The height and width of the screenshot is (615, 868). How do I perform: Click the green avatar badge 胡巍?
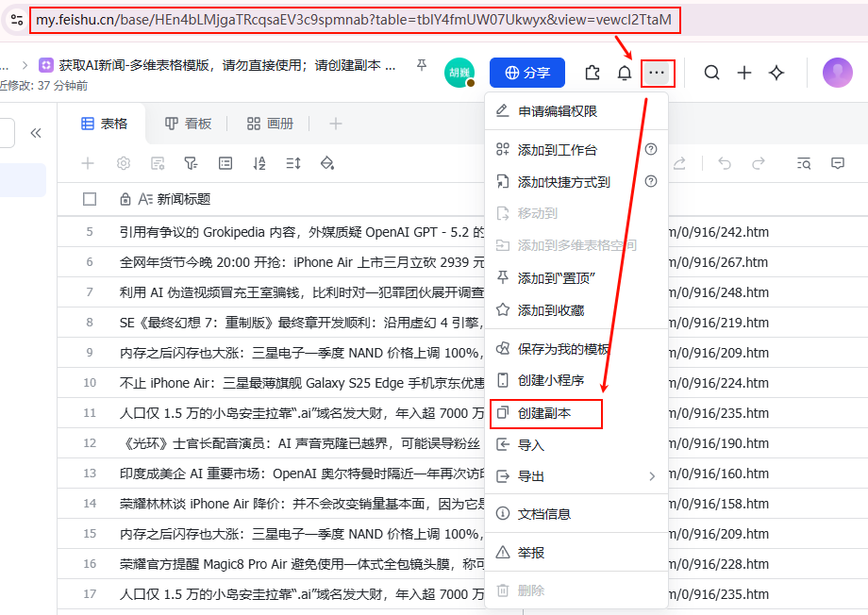[x=459, y=73]
